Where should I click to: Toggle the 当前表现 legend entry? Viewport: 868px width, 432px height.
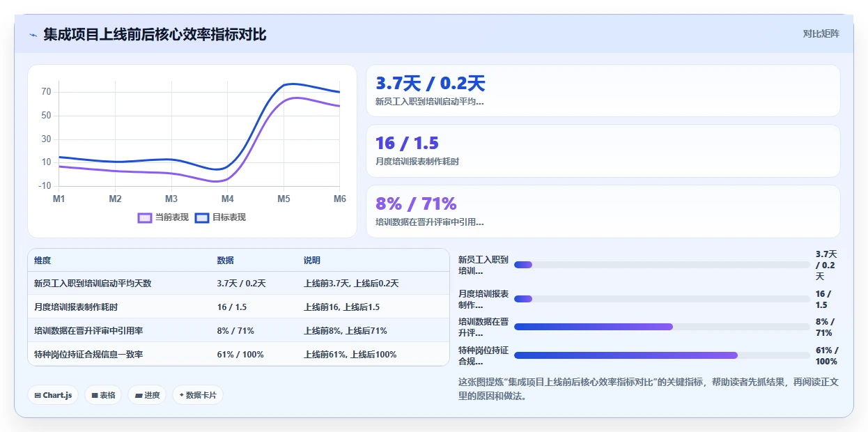click(164, 217)
